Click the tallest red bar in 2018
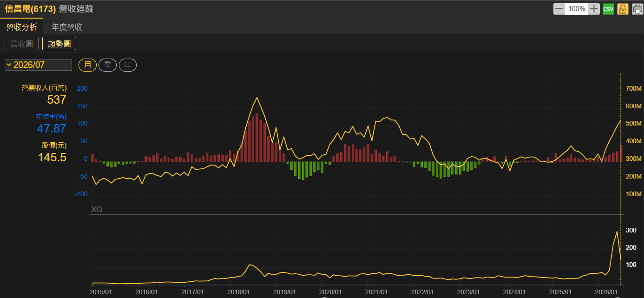The image size is (644, 298). coord(257,138)
